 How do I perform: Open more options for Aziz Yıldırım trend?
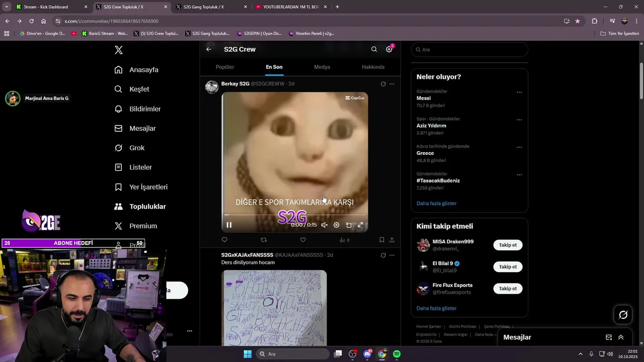tap(519, 120)
